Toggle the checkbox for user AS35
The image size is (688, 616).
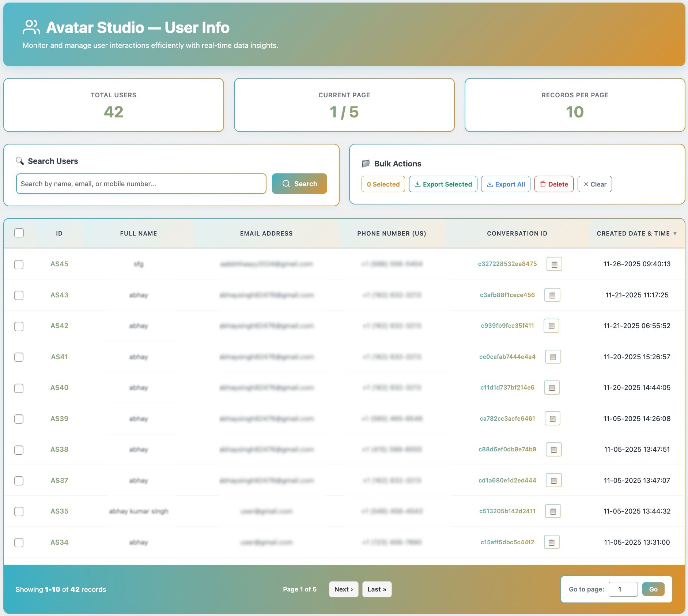(19, 512)
